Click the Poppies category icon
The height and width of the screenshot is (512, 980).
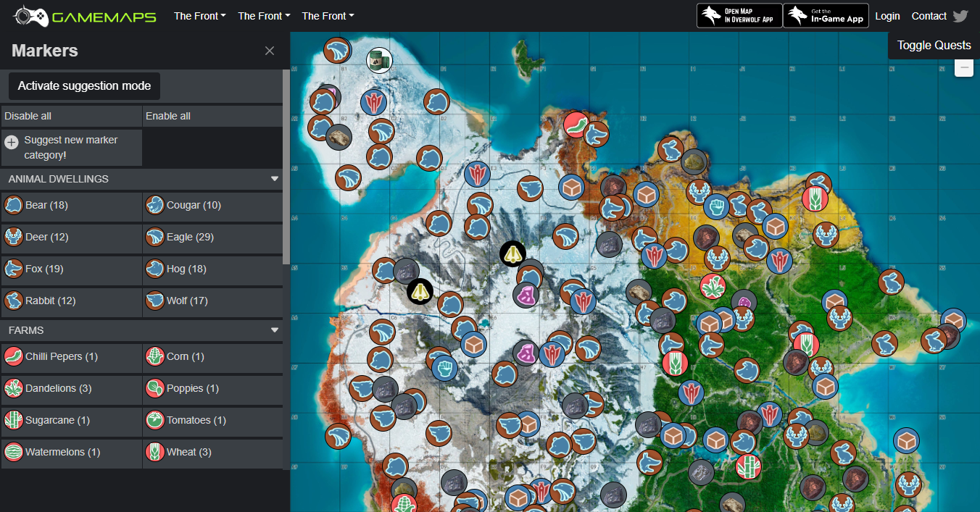[x=154, y=388]
